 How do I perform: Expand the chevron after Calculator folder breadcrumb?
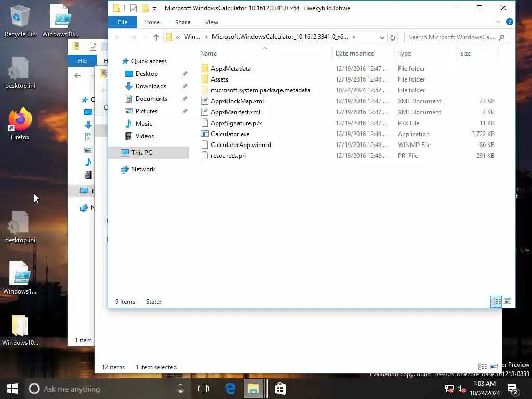point(354,37)
